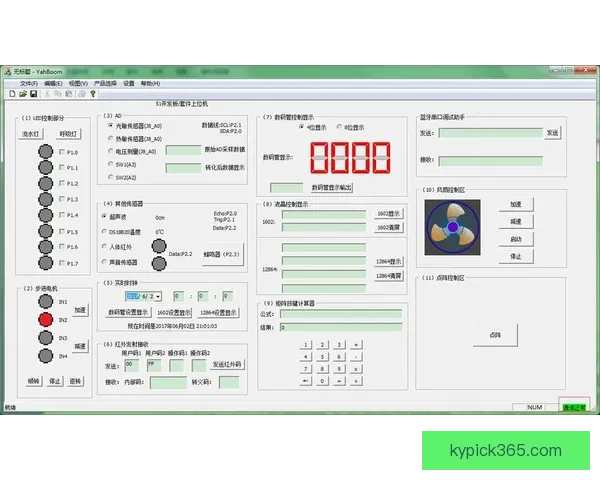The image size is (600, 480).
Task: Click the New file toolbar icon
Action: click(x=11, y=93)
